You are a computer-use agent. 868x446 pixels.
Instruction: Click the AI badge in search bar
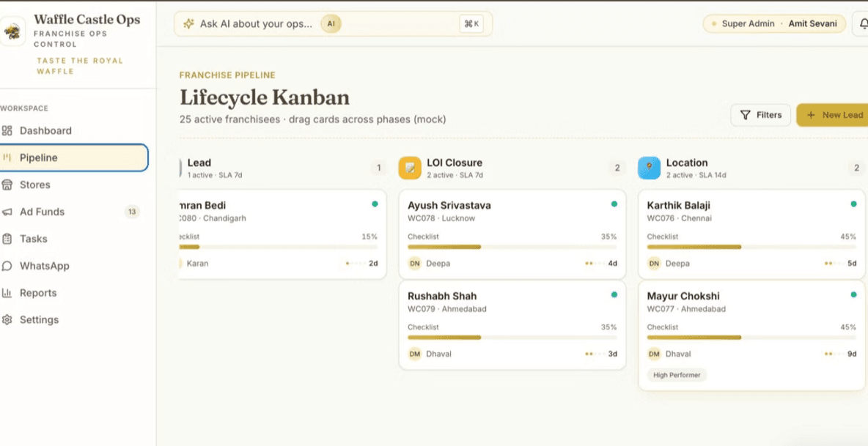tap(331, 23)
